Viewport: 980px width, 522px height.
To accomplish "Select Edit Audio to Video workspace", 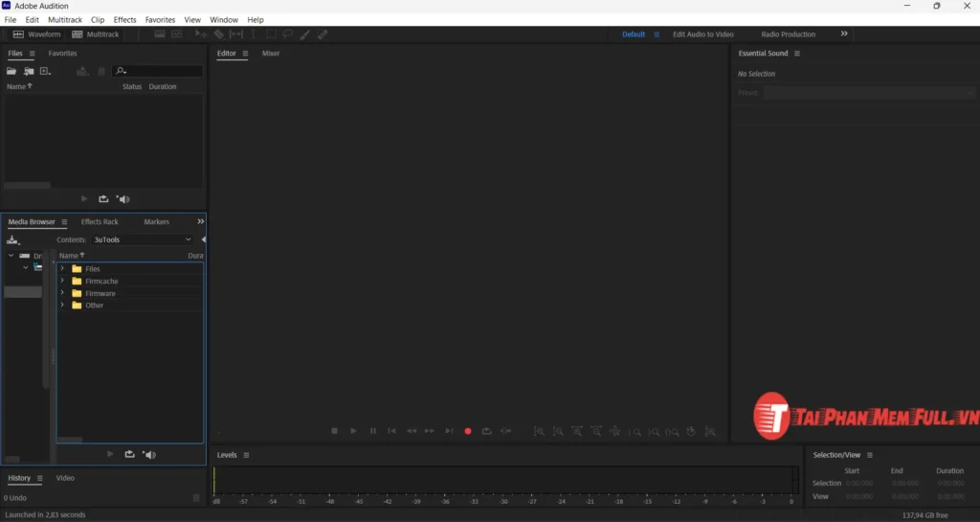I will click(703, 34).
